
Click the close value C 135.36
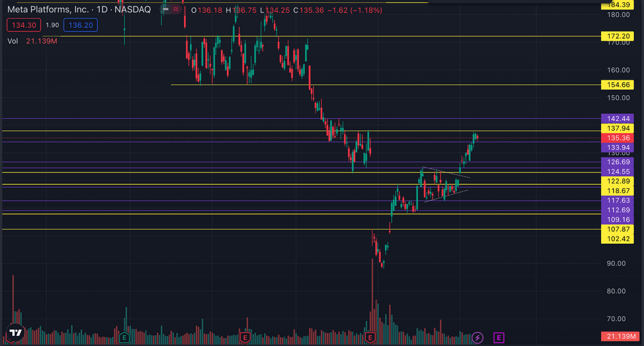click(x=308, y=10)
